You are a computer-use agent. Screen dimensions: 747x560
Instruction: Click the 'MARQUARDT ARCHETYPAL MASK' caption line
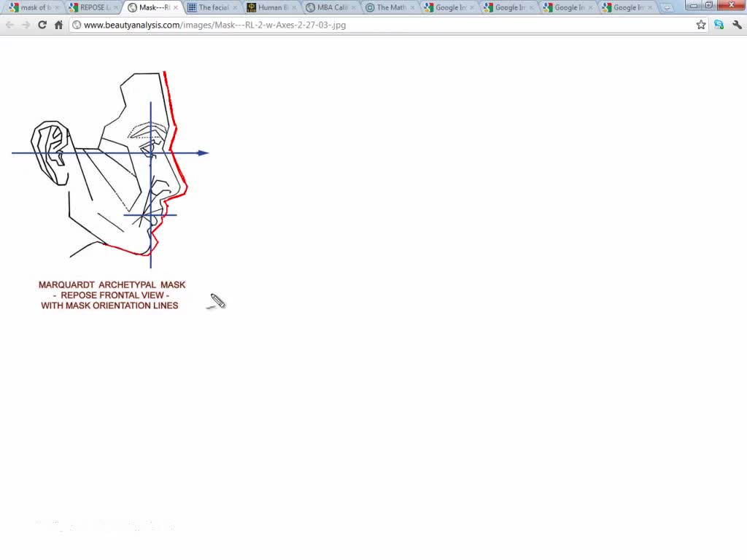coord(112,285)
